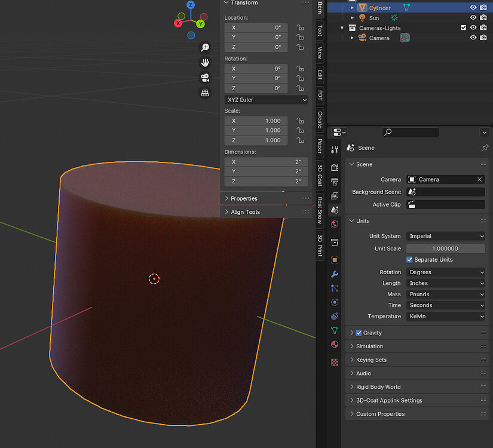Open the Mass Pounds dropdown
The width and height of the screenshot is (493, 448).
pos(446,294)
